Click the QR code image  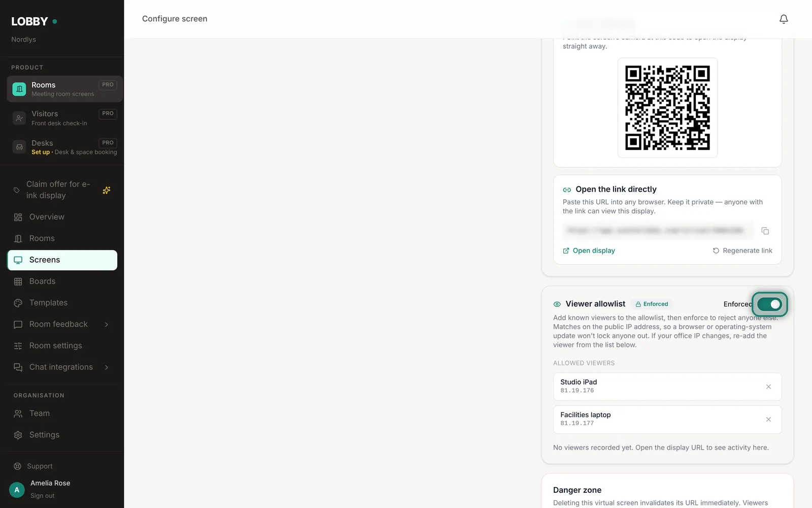click(667, 108)
